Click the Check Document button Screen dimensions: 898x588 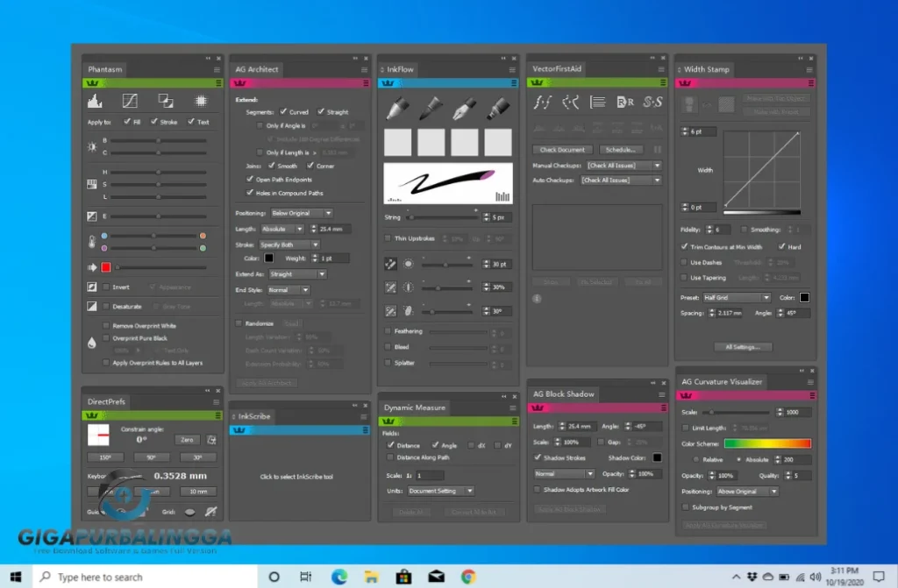(x=561, y=149)
